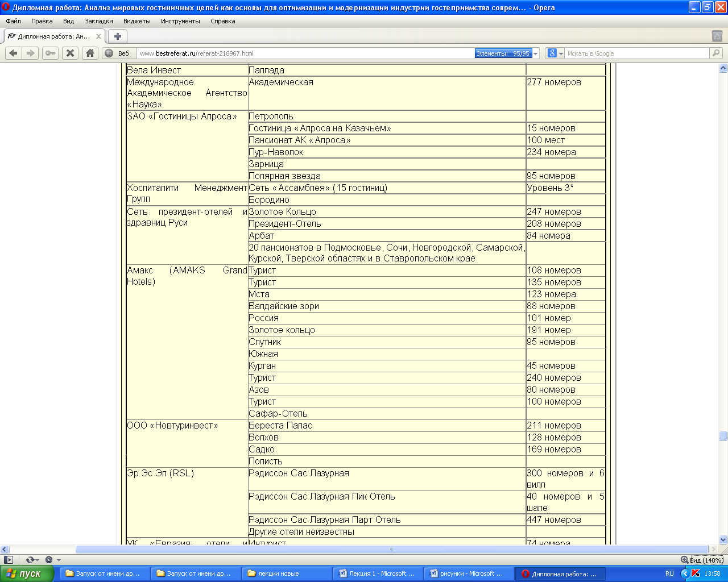Viewport: 728px width, 582px height.
Task: Open the 'Элементы: 95/95' dropdown arrow
Action: [535, 53]
